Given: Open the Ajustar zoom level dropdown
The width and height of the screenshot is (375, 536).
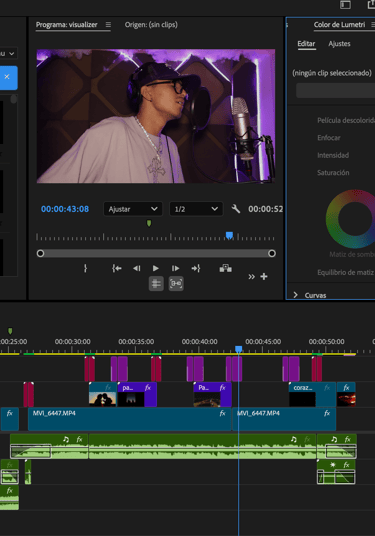Looking at the screenshot, I should (133, 209).
